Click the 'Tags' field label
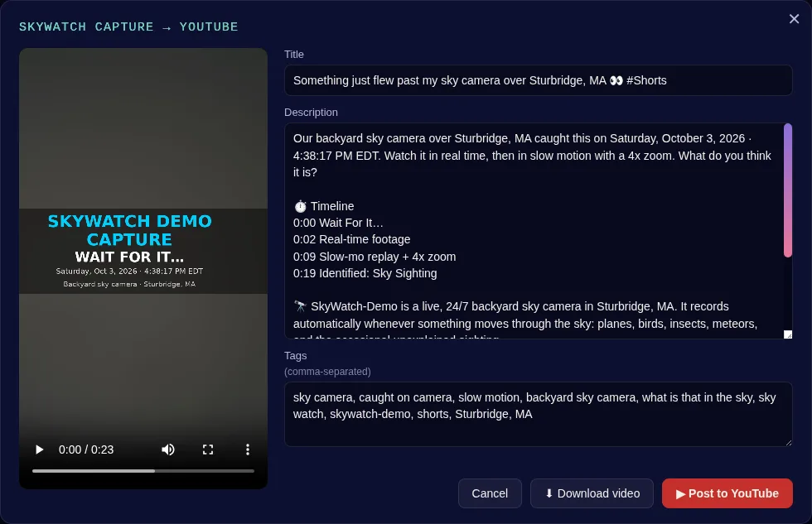This screenshot has width=812, height=524. click(x=295, y=356)
